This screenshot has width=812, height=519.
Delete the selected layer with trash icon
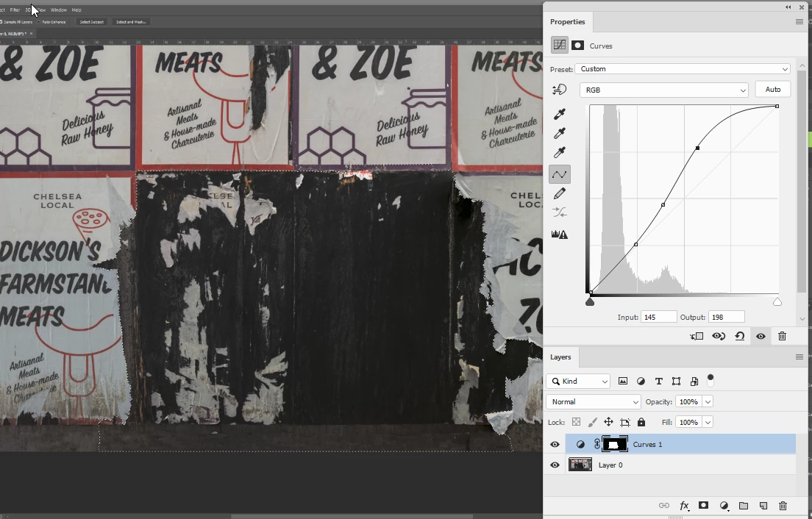[783, 506]
